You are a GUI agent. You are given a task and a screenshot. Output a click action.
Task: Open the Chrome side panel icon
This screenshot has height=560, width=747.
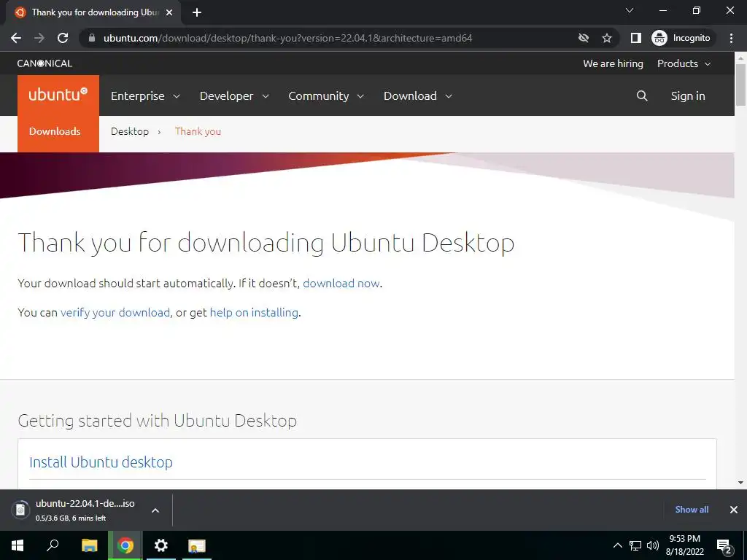pyautogui.click(x=635, y=38)
